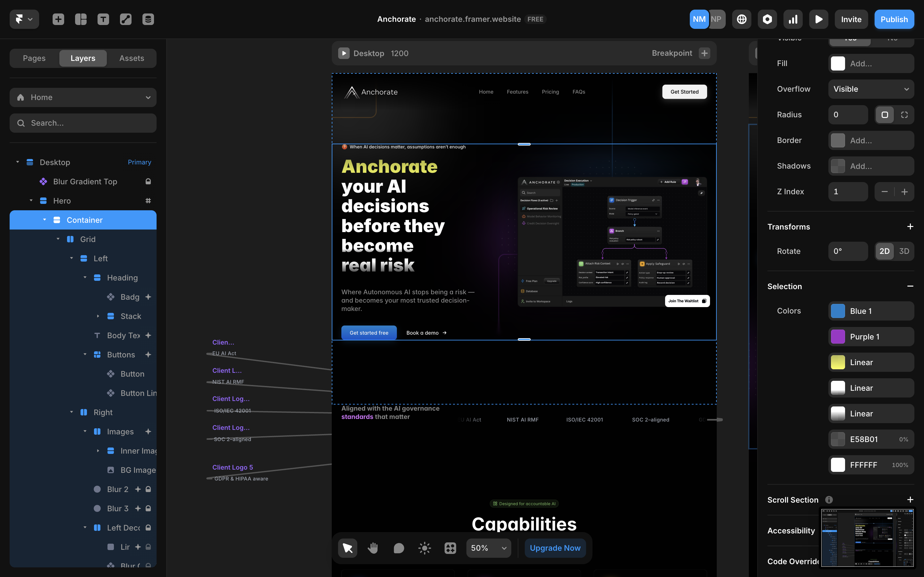The width and height of the screenshot is (924, 577).
Task: Select the hand pan tool
Action: pyautogui.click(x=373, y=548)
